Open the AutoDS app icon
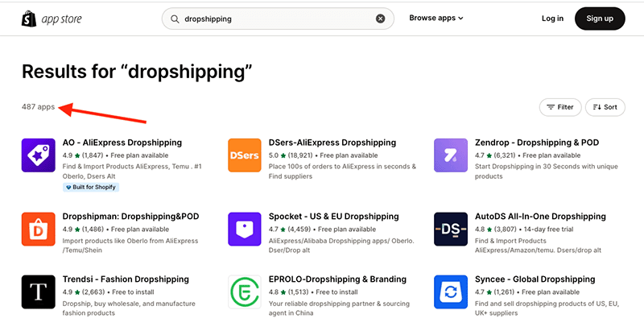Image resolution: width=644 pixels, height=335 pixels. [x=451, y=229]
